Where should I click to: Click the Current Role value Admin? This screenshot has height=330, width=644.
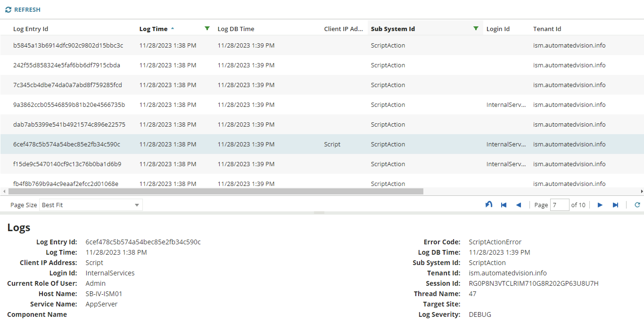coord(95,283)
